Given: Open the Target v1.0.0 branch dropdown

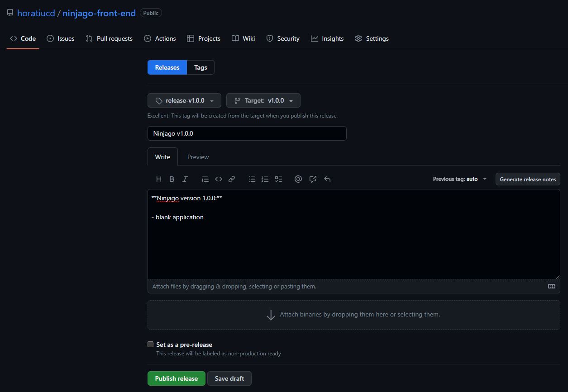Looking at the screenshot, I should point(263,100).
